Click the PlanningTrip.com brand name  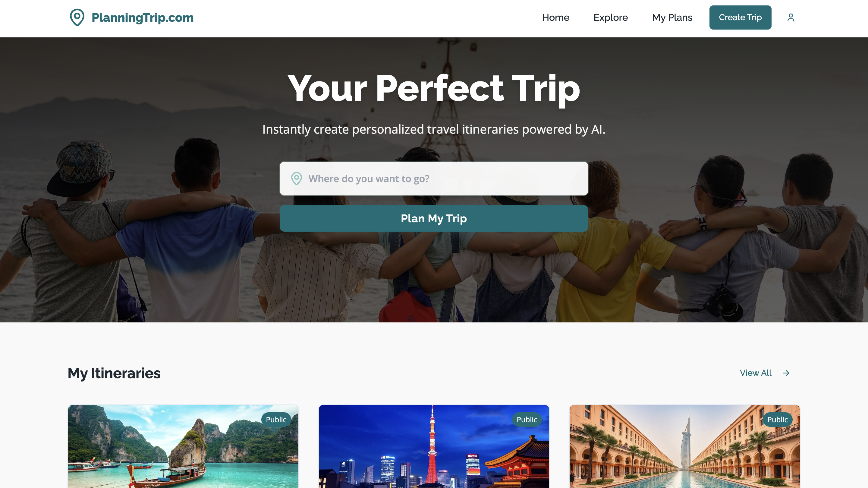[143, 17]
